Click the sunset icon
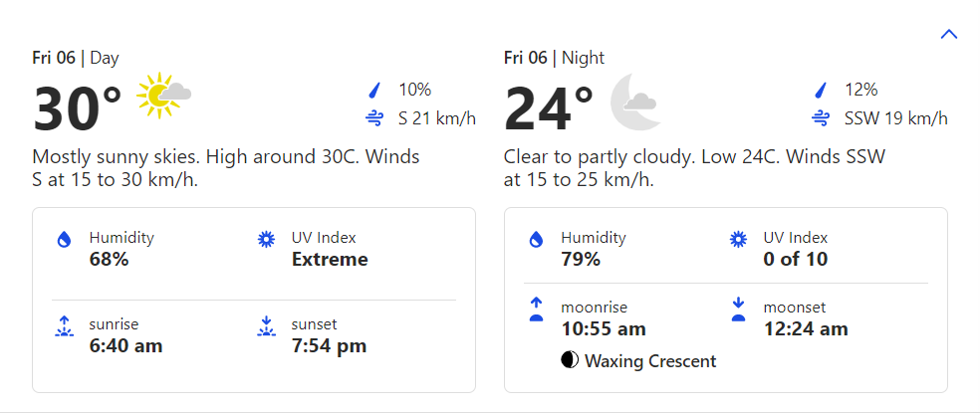 tap(266, 325)
